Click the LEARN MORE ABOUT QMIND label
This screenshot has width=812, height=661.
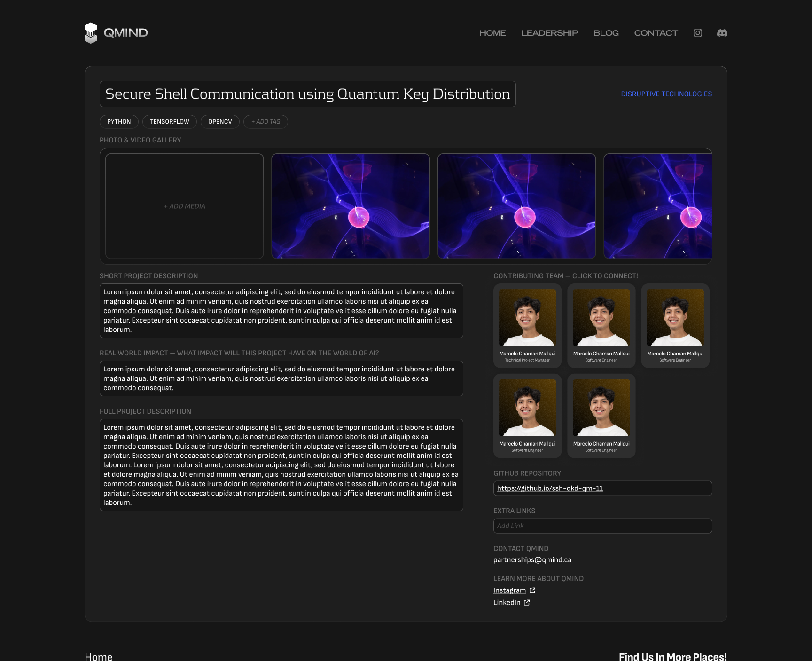pyautogui.click(x=539, y=579)
